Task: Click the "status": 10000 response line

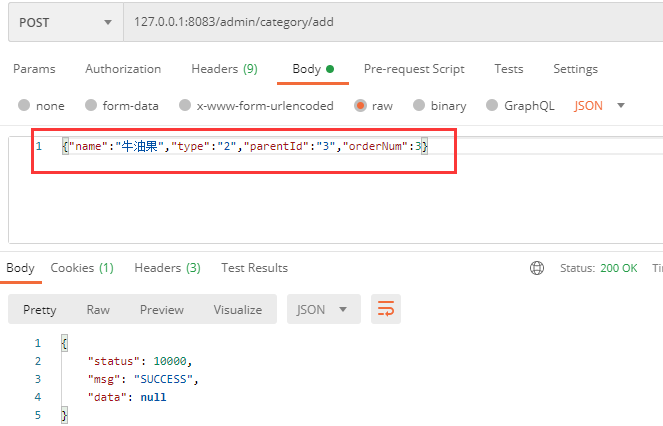Action: click(140, 361)
